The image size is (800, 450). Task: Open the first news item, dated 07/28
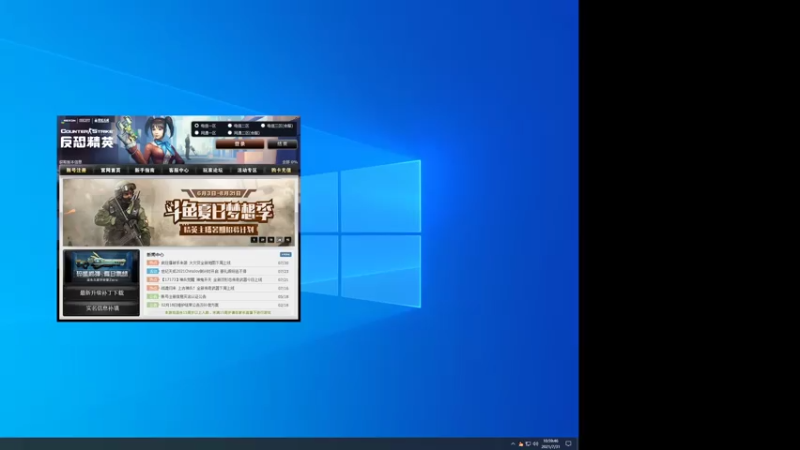218,263
